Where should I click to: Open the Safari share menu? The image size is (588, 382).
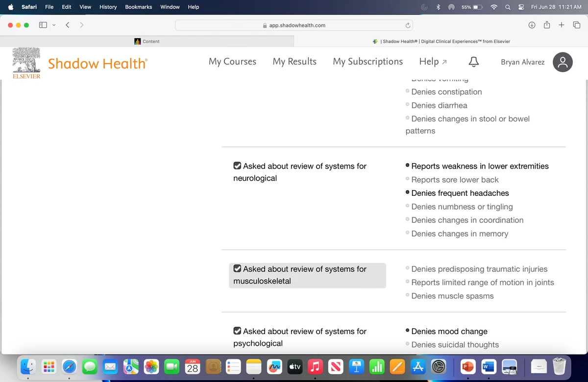point(547,24)
